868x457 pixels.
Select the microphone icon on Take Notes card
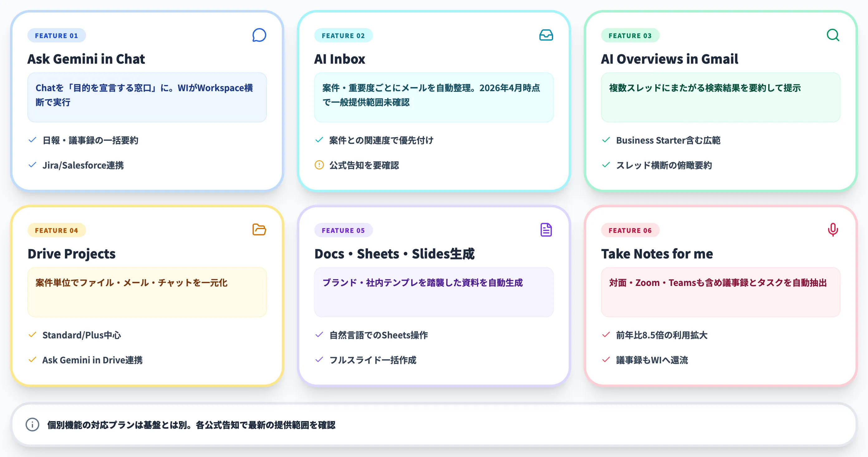(x=833, y=230)
